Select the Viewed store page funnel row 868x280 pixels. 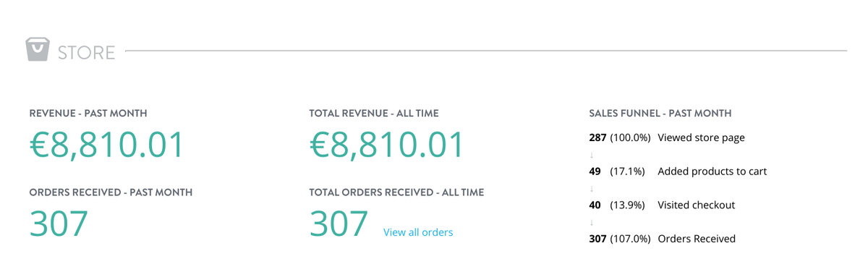pos(667,137)
